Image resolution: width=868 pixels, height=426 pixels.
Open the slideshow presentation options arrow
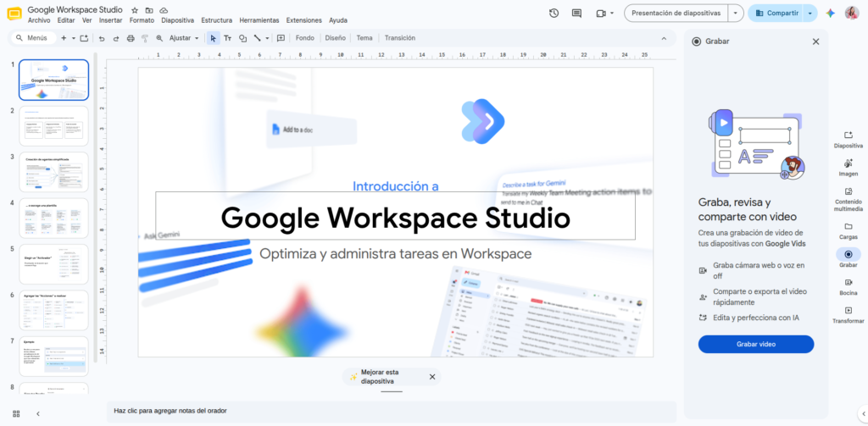coord(735,14)
